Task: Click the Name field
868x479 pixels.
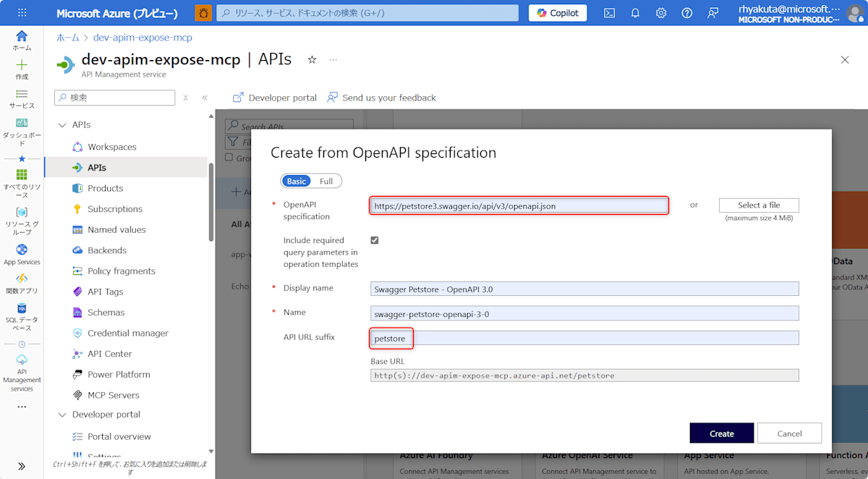Action: [x=584, y=313]
